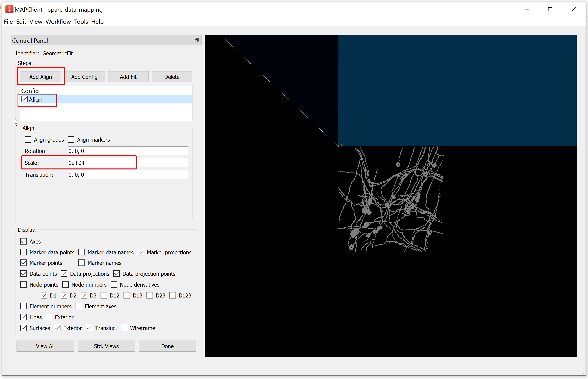Click the MAPClient app icon in title bar
Screen dimensions: 588x379
(x=9, y=9)
